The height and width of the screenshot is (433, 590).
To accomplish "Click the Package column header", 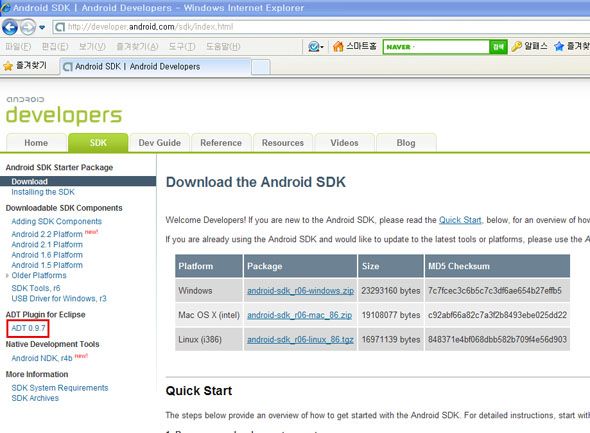I will point(300,266).
